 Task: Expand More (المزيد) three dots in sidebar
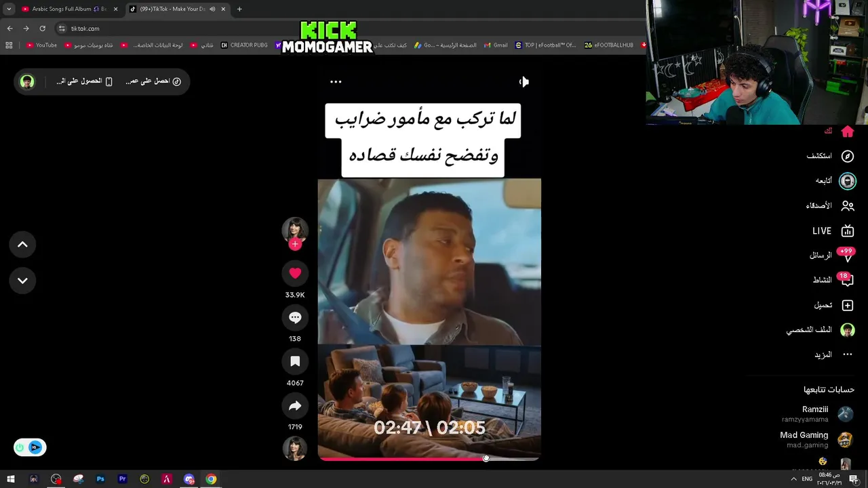click(x=833, y=354)
